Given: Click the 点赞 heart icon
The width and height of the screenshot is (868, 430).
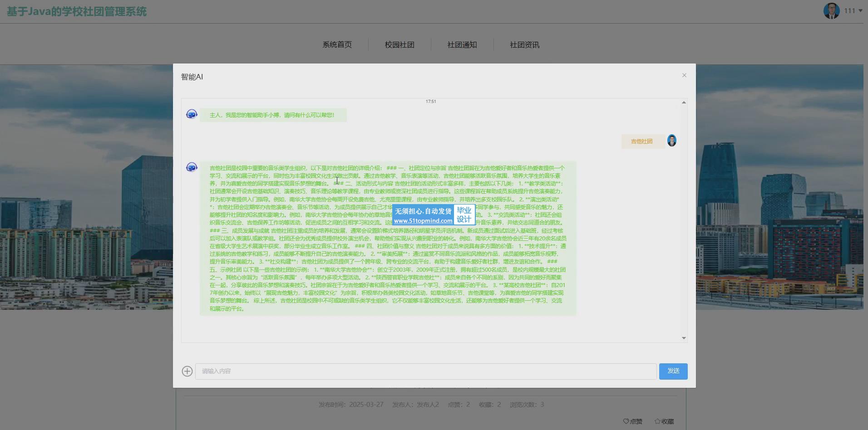Looking at the screenshot, I should (x=626, y=421).
